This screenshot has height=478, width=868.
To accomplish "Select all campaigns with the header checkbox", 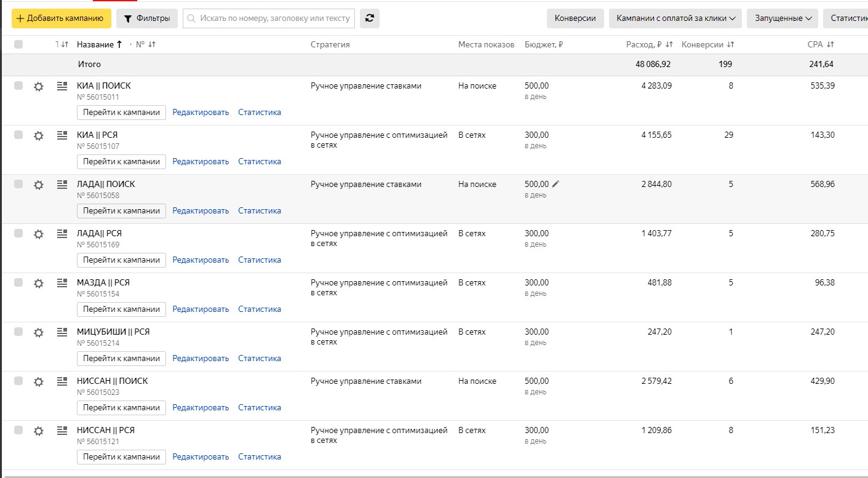I will click(x=18, y=44).
